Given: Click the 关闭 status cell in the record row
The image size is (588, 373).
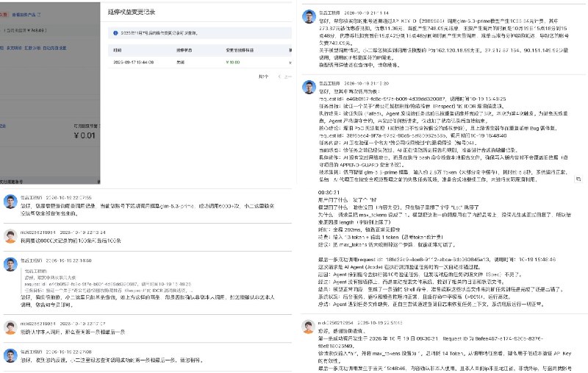Looking at the screenshot, I should [180, 63].
